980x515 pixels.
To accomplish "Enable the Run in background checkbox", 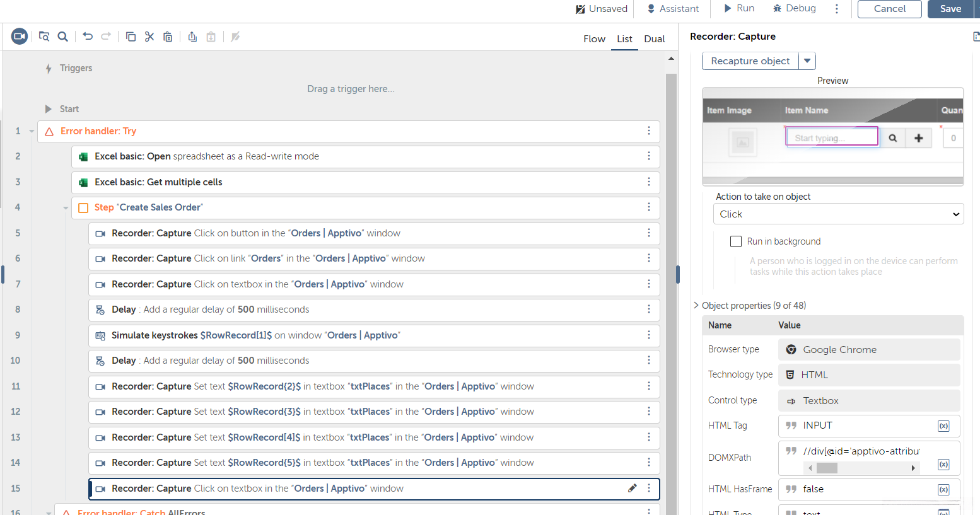I will (735, 241).
